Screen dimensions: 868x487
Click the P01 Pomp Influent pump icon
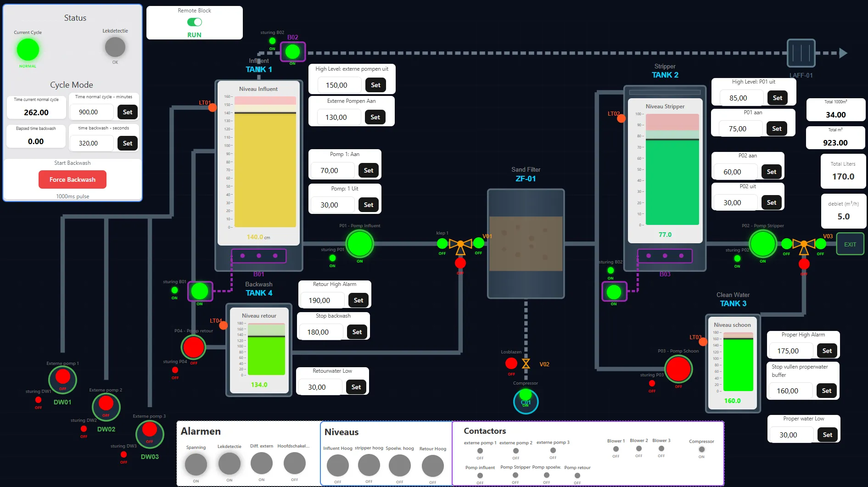pyautogui.click(x=359, y=244)
